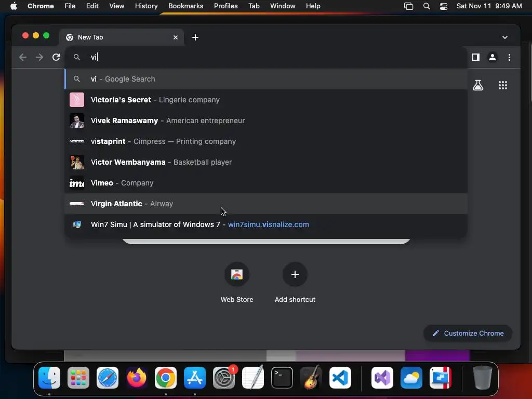Image resolution: width=532 pixels, height=399 pixels.
Task: Open Spotlight search in menu bar
Action: click(x=427, y=6)
